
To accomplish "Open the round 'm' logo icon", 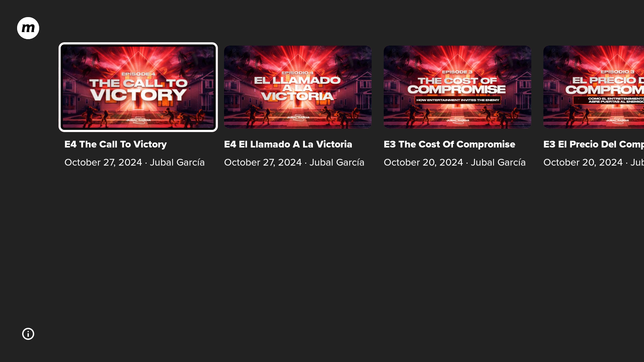I will tap(28, 28).
